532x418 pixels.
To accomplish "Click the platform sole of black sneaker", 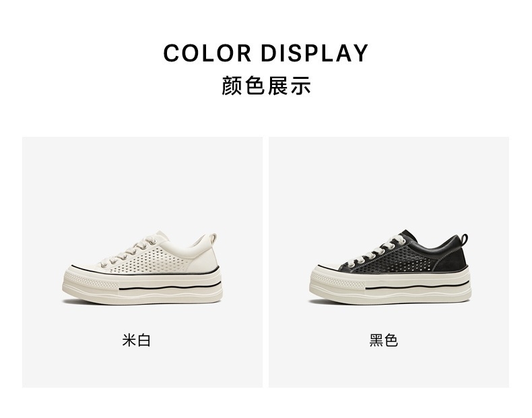I will [x=389, y=286].
